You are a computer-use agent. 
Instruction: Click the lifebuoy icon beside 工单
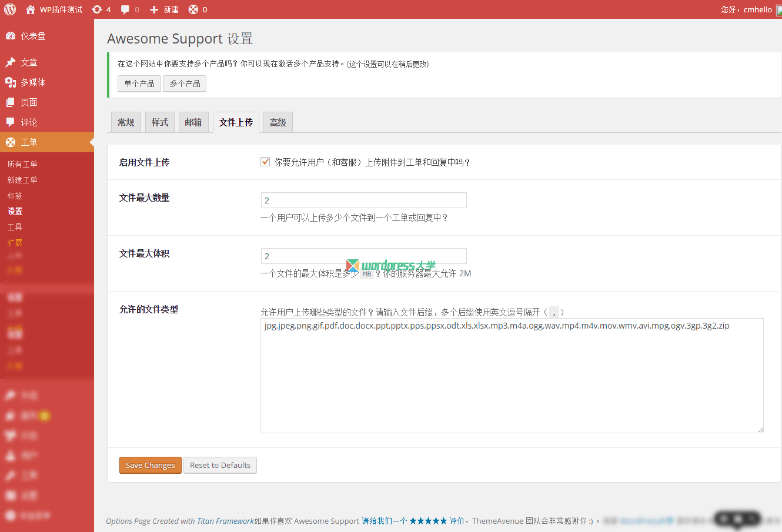(11, 142)
